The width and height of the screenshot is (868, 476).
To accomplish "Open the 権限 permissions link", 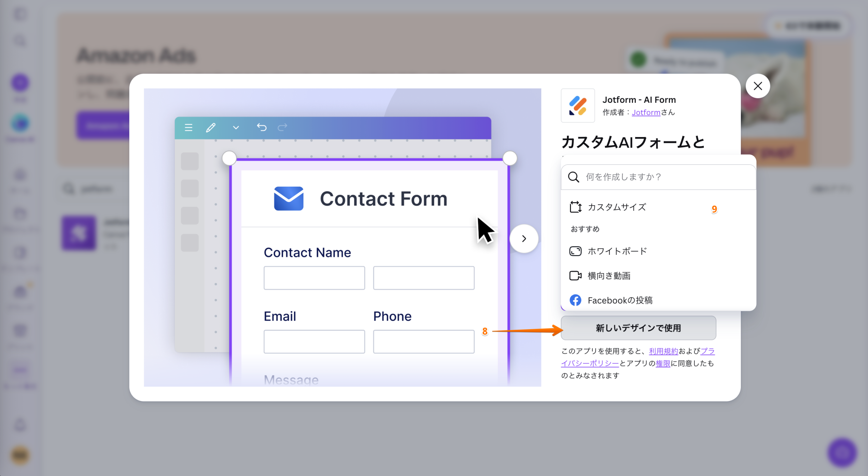I will point(663,363).
